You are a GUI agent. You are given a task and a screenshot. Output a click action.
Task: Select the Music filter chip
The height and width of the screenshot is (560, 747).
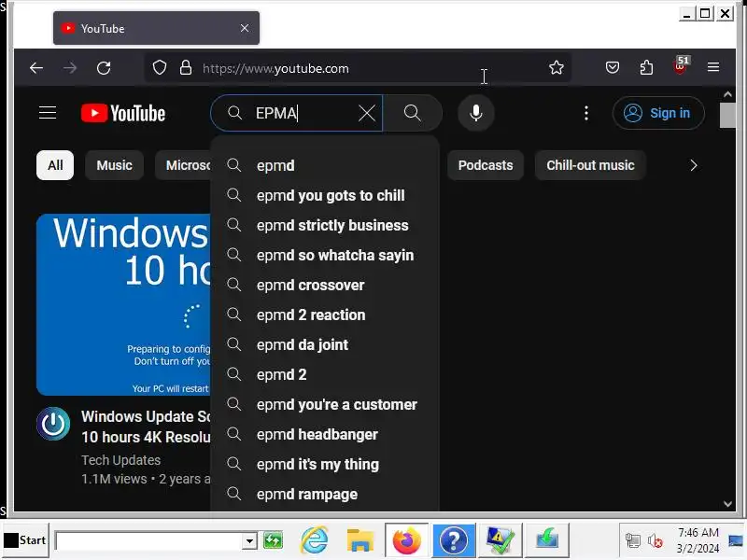[x=114, y=165]
